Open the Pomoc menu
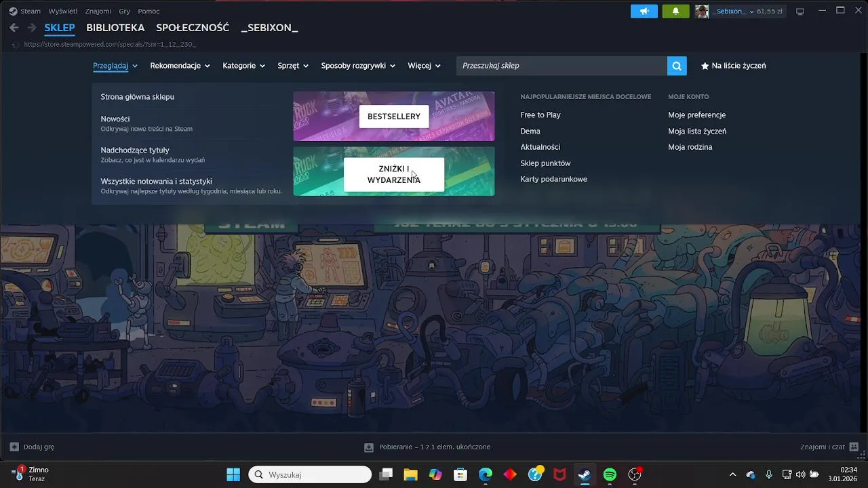This screenshot has width=868, height=488. coord(149,11)
